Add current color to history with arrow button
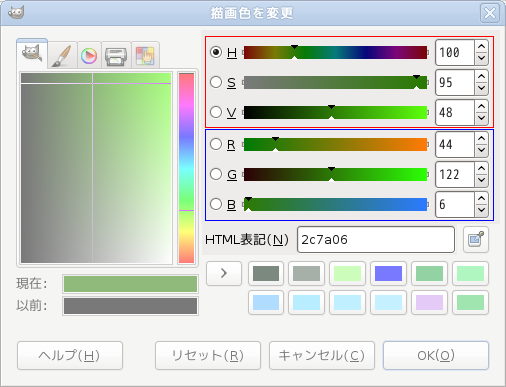Viewport: 506px width, 387px height. coord(224,273)
